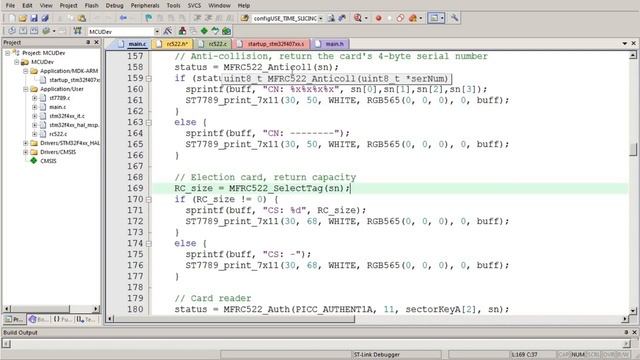Click the Batch Build icon
The width and height of the screenshot is (640, 360).
coord(46,31)
